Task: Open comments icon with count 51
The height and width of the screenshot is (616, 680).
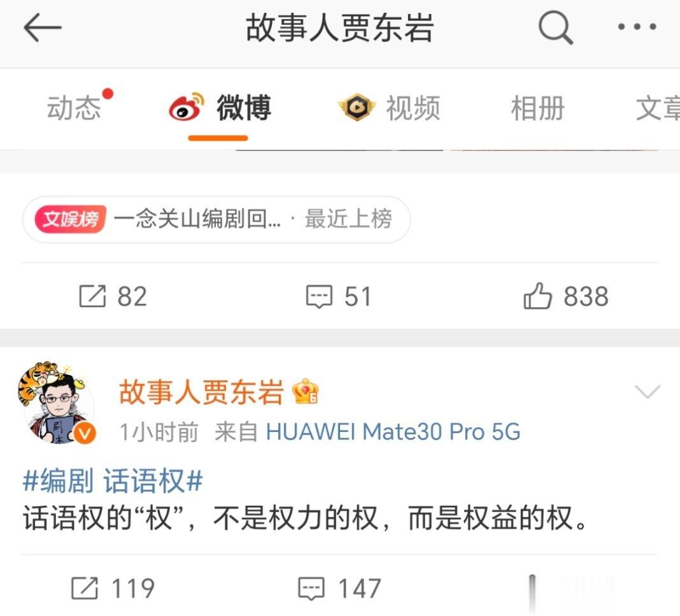Action: click(x=319, y=297)
